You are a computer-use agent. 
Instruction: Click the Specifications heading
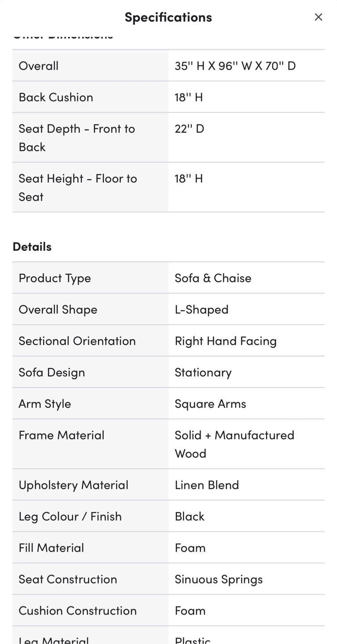(168, 17)
